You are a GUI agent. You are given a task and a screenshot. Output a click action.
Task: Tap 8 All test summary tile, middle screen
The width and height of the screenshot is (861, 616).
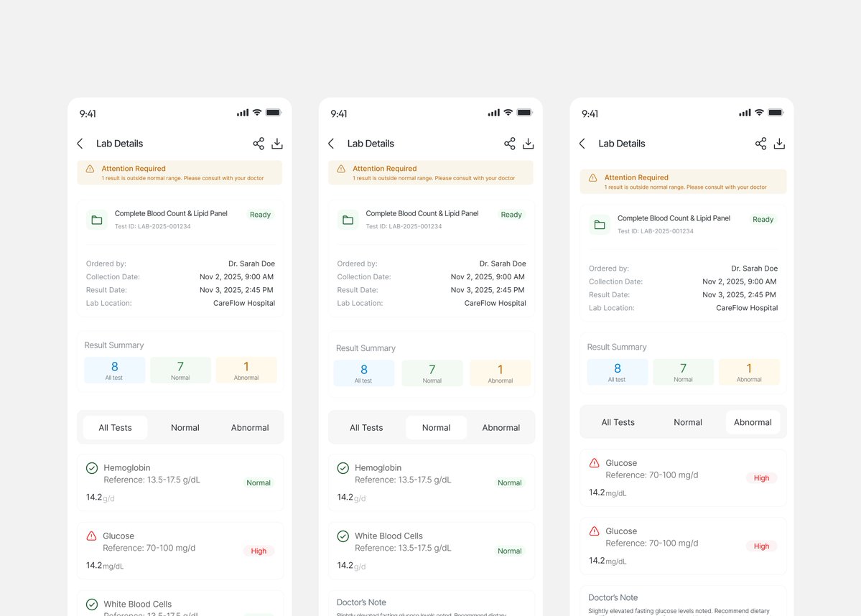pos(364,373)
